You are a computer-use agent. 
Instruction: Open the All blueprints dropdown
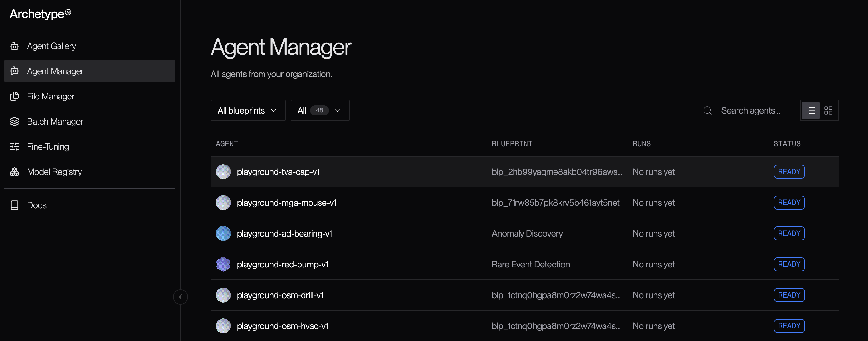(248, 110)
